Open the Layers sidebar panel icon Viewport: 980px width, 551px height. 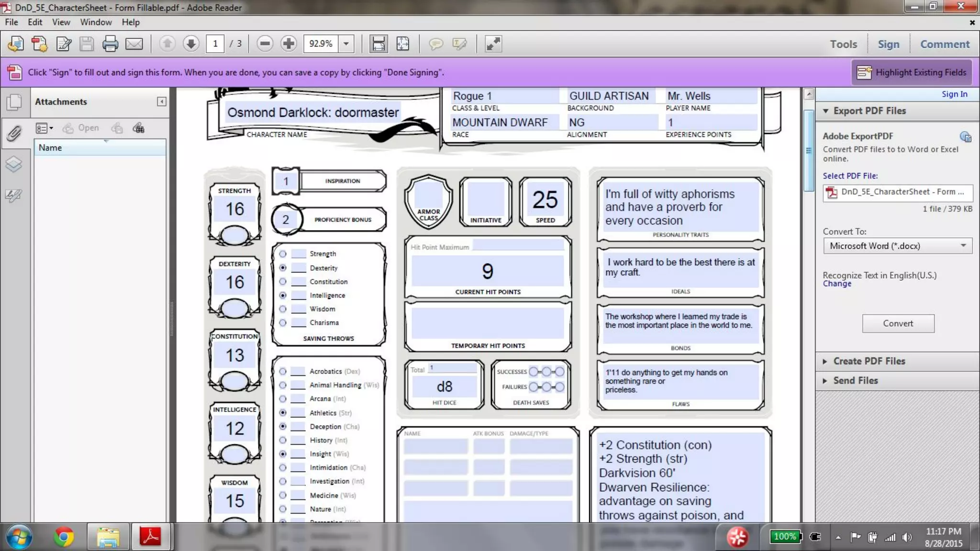[14, 165]
